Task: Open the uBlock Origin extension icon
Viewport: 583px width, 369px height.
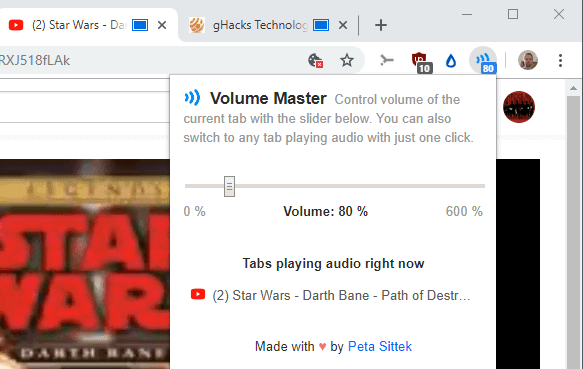Action: tap(421, 62)
